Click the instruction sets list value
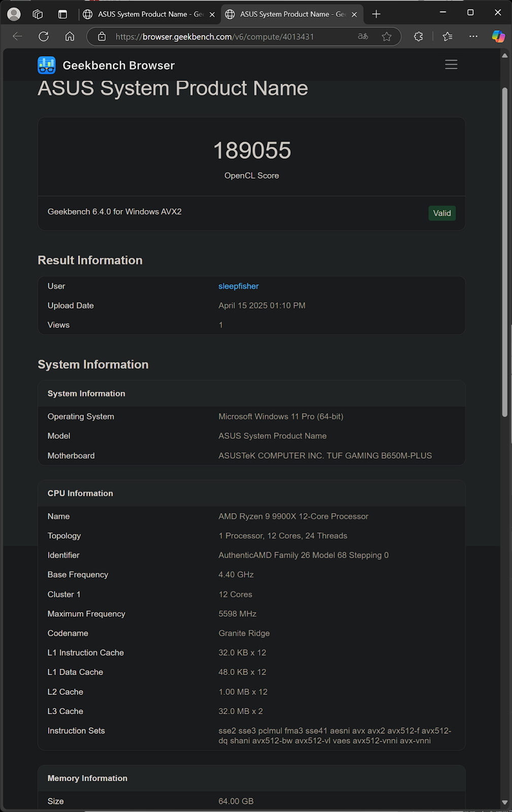Screen dimensions: 512x812 point(335,736)
